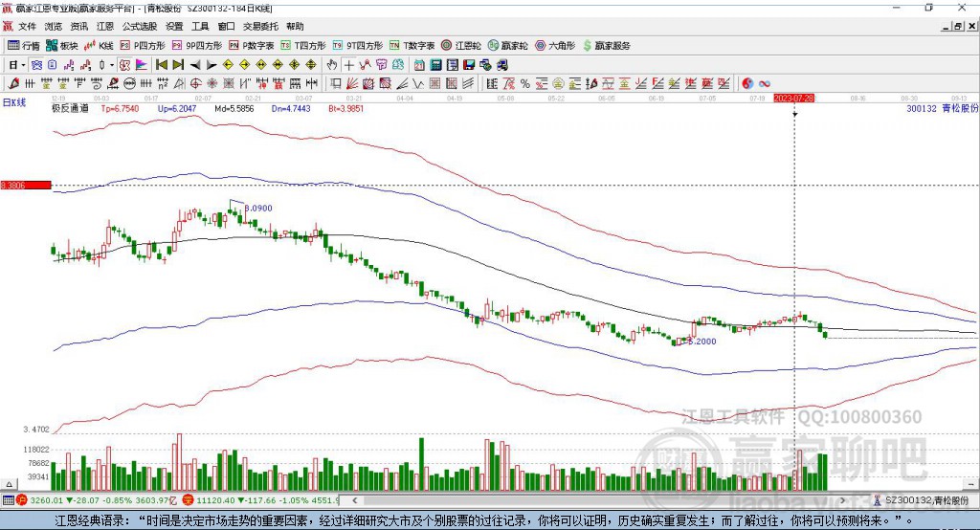The width and height of the screenshot is (980, 530).
Task: Click the save floppy disk icon
Action: click(469, 65)
